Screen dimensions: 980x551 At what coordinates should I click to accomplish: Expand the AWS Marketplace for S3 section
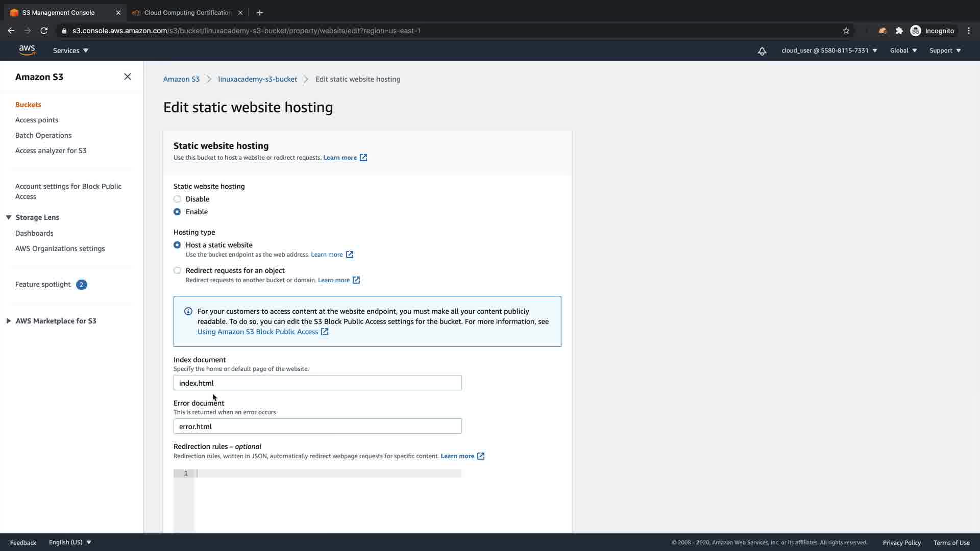coord(9,321)
